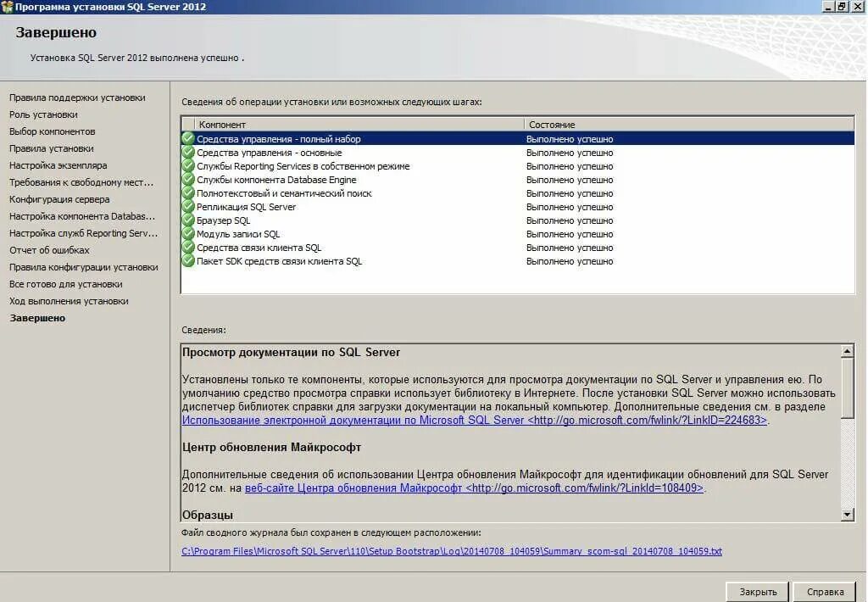Click the green check beside Пакет SDK средств связи
This screenshot has height=602, width=868.
[x=188, y=261]
